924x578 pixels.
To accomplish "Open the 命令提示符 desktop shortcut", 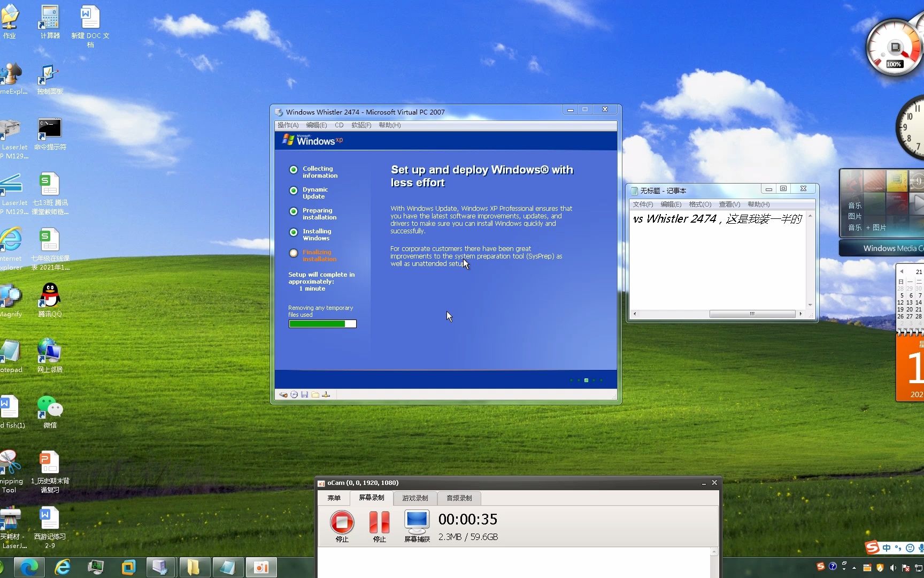I will [50, 134].
